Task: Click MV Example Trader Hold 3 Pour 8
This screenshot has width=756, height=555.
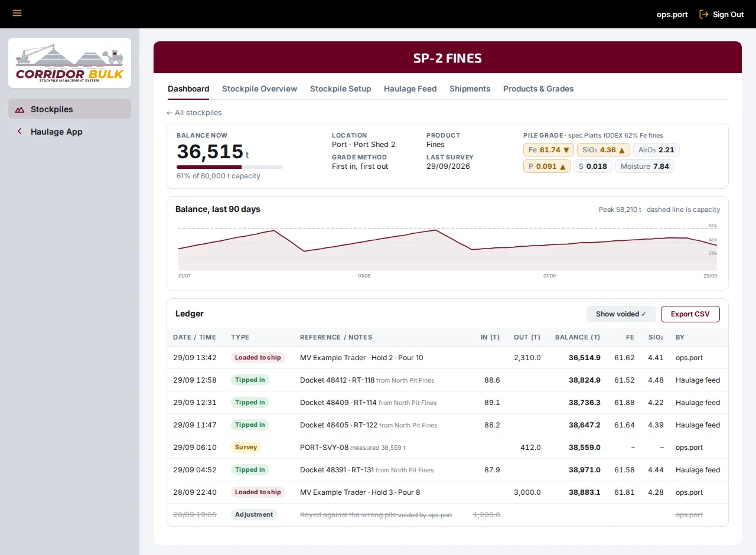Action: [x=360, y=492]
